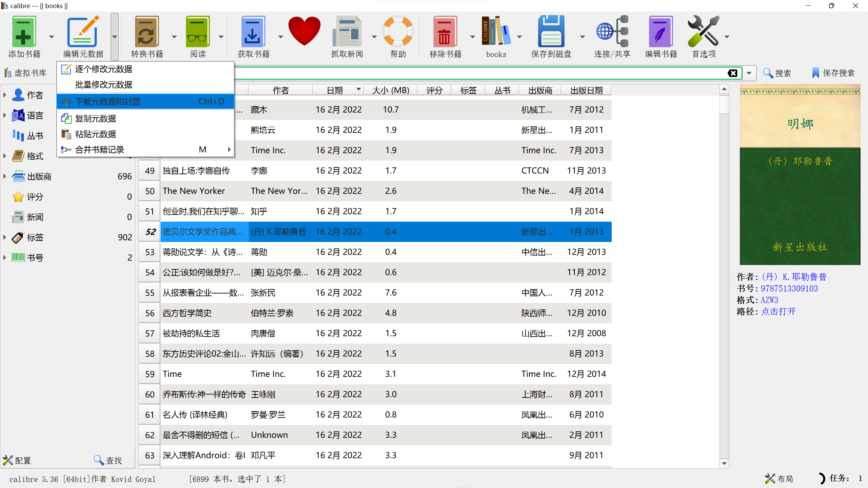Expand the Authors (作者) tree node
Viewport: 868px width, 488px height.
[x=5, y=95]
